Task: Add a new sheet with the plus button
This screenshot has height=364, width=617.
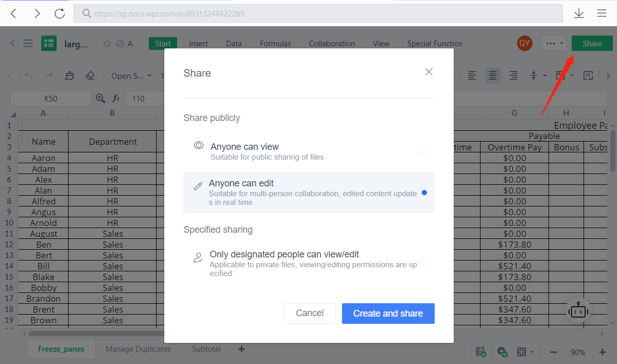Action: (241, 349)
